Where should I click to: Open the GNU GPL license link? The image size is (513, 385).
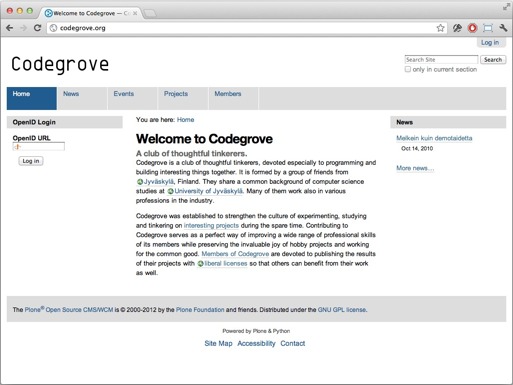[x=342, y=310]
